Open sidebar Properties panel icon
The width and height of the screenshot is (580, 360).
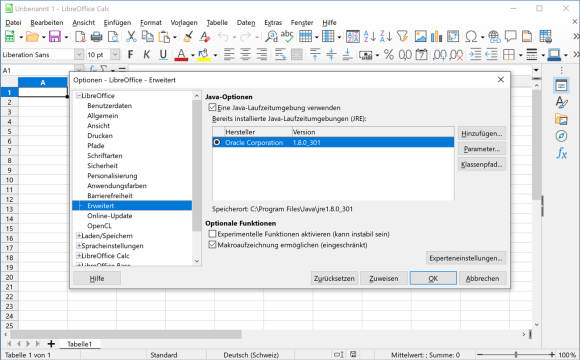click(561, 86)
